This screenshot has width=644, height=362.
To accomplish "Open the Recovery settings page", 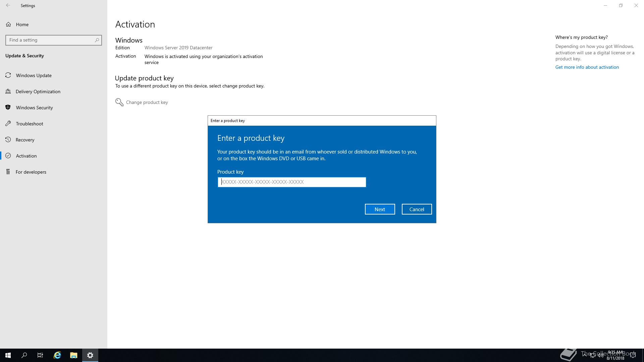I will tap(25, 140).
